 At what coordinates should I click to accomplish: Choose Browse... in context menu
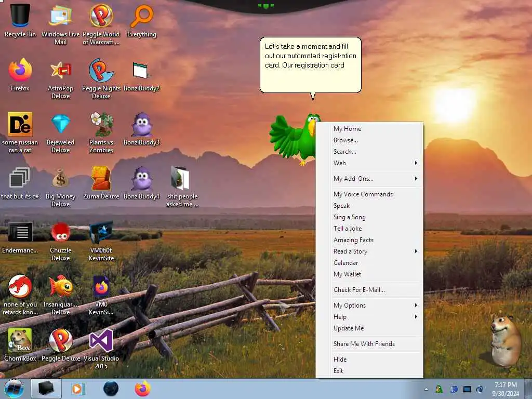[370, 140]
